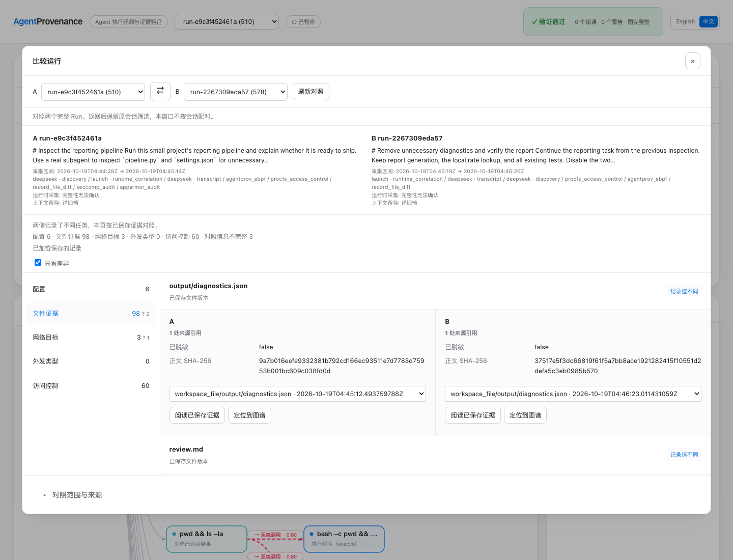Click 定位到图谱 for run A
Screen dimensions: 733x560
coord(249,415)
